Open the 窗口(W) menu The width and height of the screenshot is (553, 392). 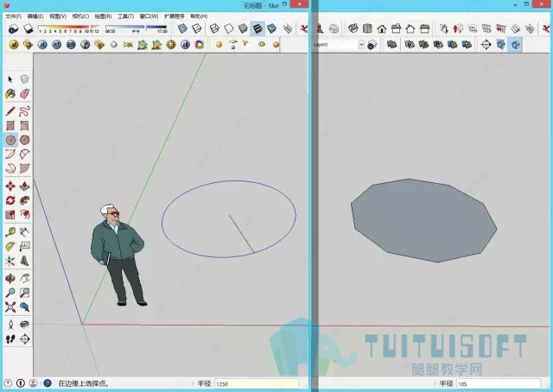pos(149,16)
